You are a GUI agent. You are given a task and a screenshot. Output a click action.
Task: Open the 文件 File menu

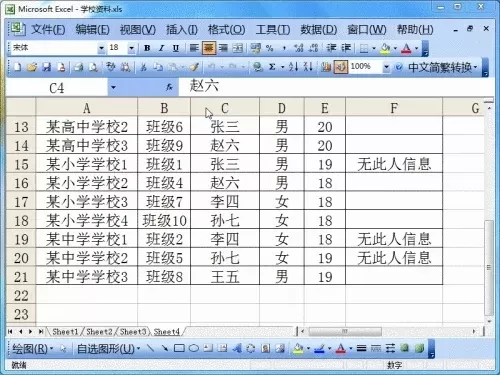[x=48, y=30]
